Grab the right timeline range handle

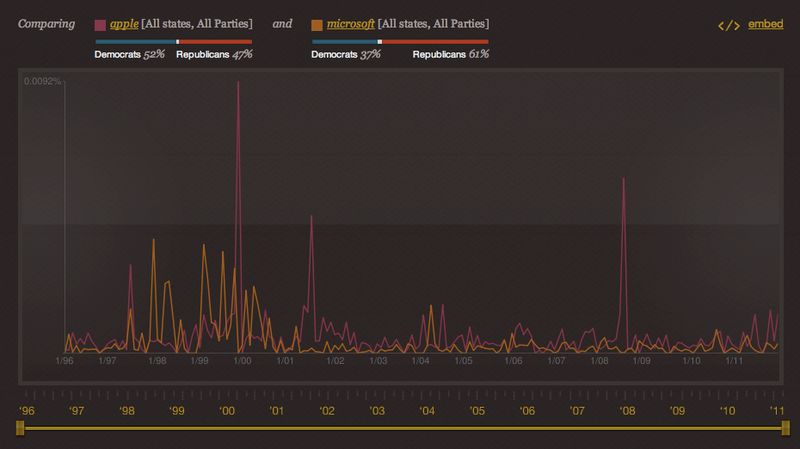pos(786,428)
